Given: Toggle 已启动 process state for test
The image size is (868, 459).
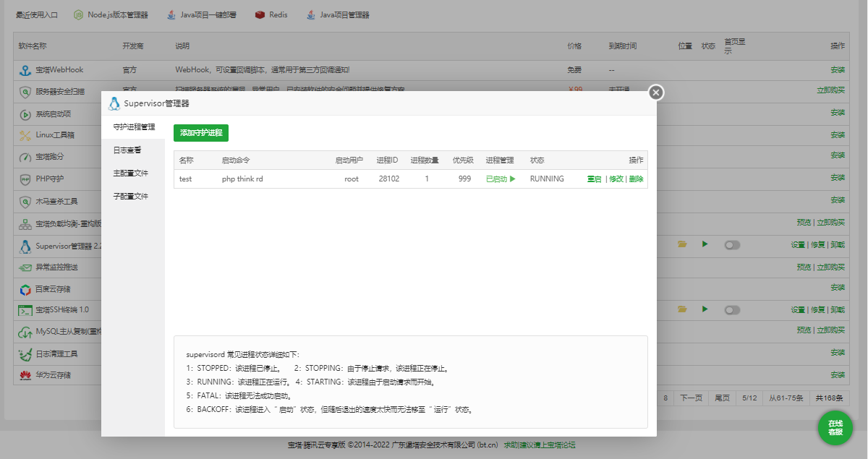Looking at the screenshot, I should click(501, 179).
